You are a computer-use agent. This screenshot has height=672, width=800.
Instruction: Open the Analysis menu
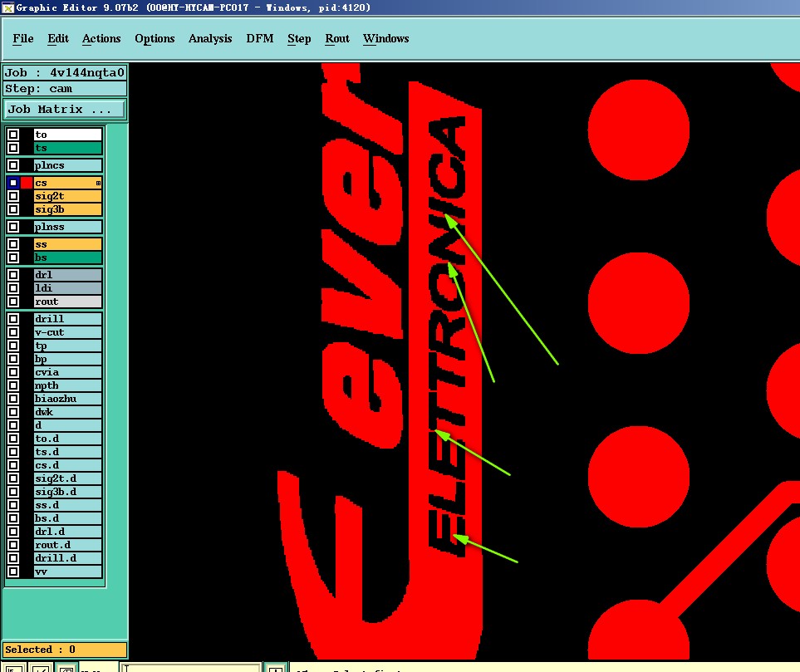209,39
